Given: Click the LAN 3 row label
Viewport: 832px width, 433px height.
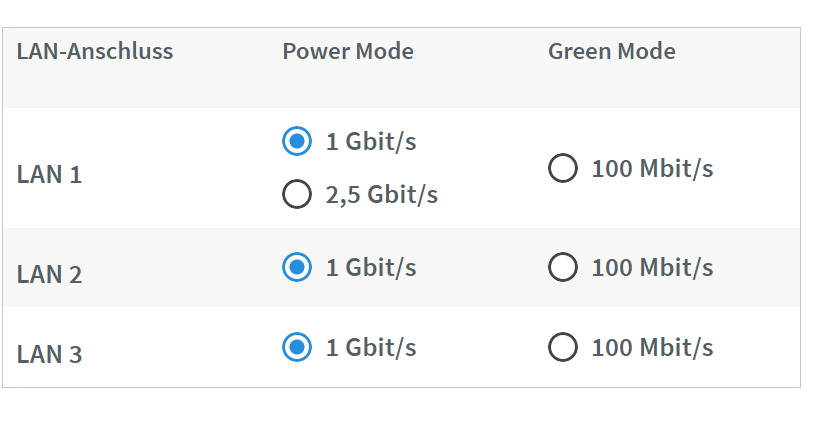Looking at the screenshot, I should [x=49, y=355].
